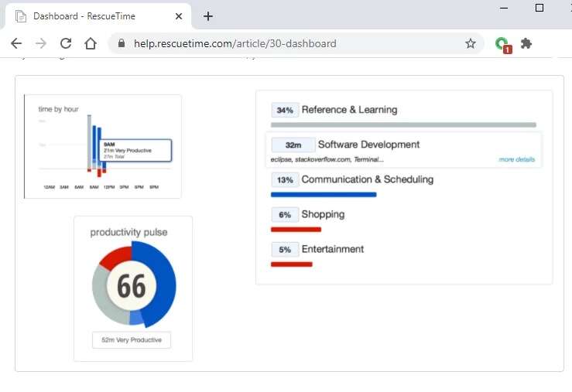Click the 5% badge
Image resolution: width=572 pixels, height=392 pixels.
(x=285, y=250)
